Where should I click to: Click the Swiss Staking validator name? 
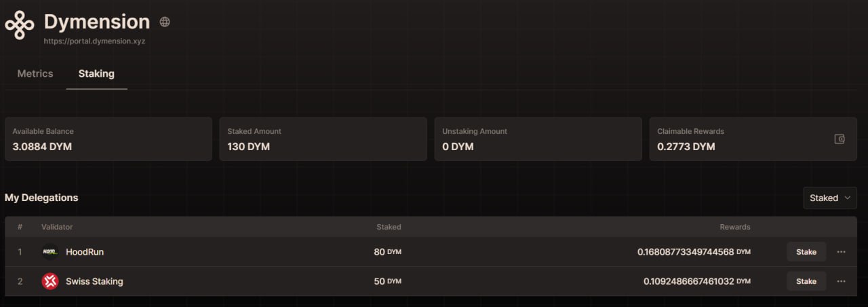[94, 281]
